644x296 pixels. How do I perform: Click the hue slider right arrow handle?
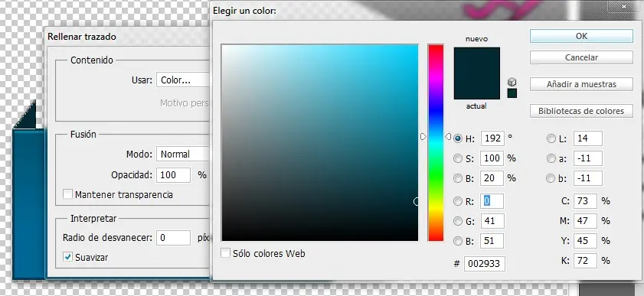[448, 136]
